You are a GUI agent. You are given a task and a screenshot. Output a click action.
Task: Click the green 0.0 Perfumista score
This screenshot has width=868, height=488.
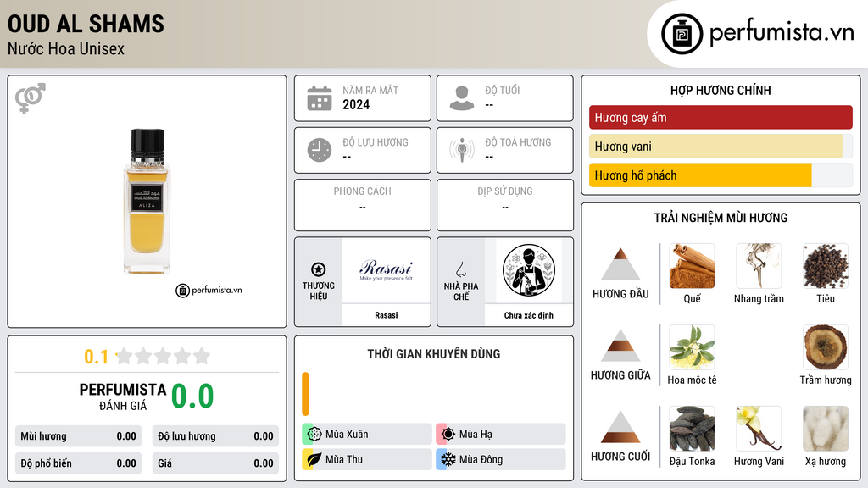(x=192, y=396)
